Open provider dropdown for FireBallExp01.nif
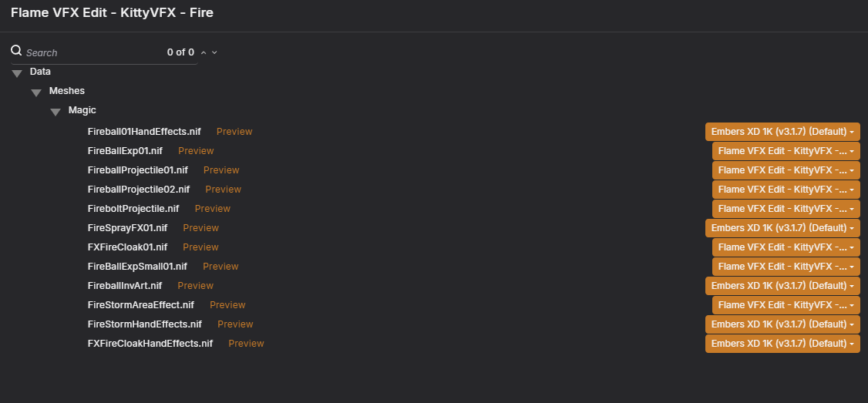868x403 pixels. tap(786, 151)
